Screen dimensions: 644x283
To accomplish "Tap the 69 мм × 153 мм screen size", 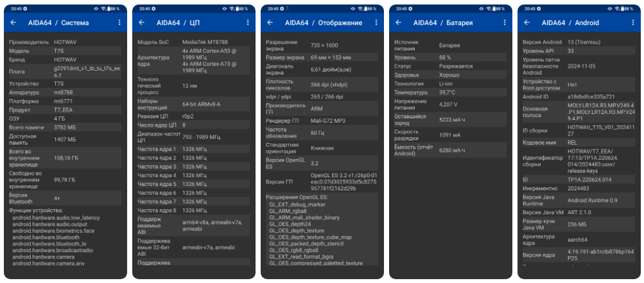I will 331,57.
